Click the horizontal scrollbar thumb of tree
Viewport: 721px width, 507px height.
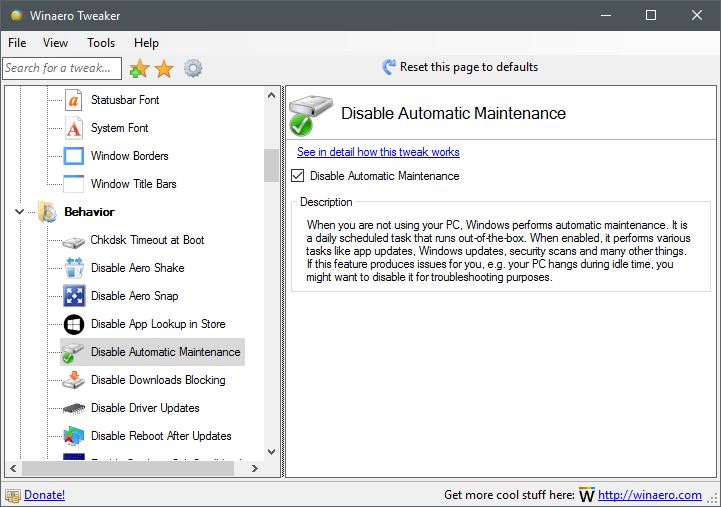(x=128, y=468)
